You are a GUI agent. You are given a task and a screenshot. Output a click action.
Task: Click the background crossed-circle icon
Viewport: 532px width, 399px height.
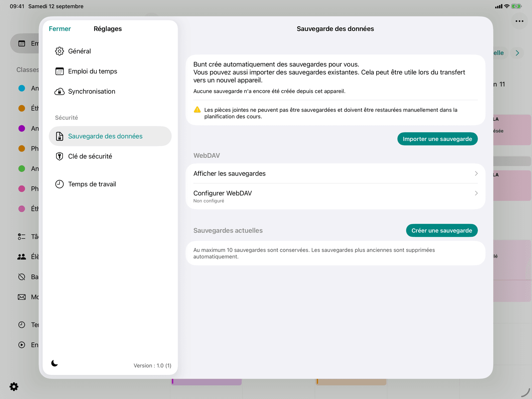tap(22, 277)
